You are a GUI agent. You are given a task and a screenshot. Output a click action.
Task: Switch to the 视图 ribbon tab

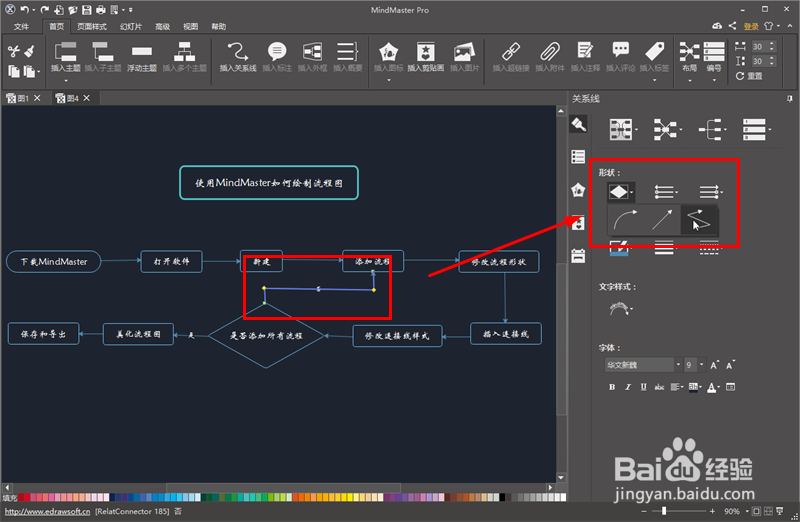(x=190, y=26)
